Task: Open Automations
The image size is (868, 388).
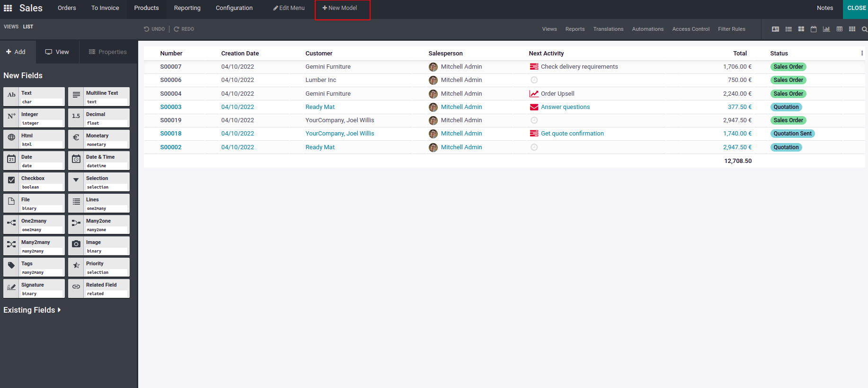Action: click(648, 29)
